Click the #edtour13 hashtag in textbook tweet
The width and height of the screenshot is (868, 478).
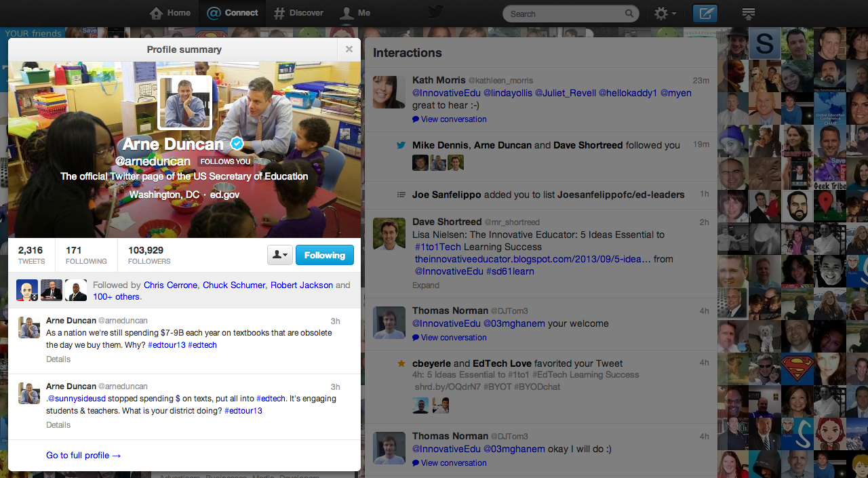[166, 345]
